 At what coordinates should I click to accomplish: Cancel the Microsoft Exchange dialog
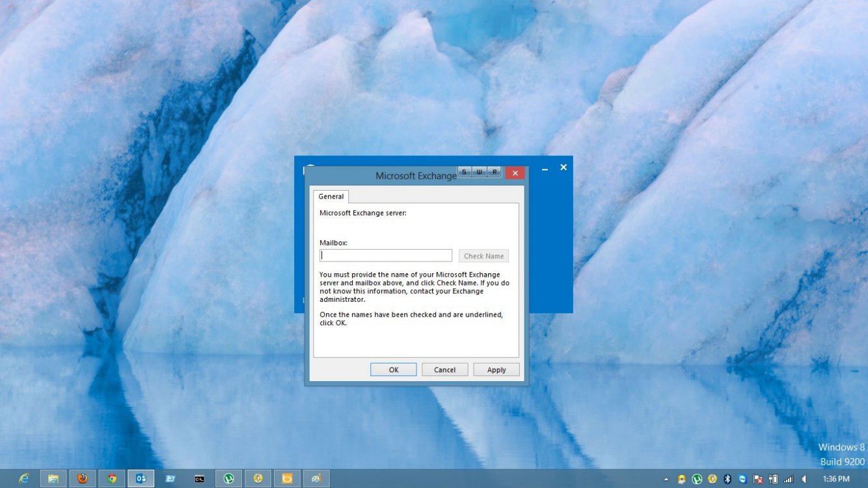point(445,370)
